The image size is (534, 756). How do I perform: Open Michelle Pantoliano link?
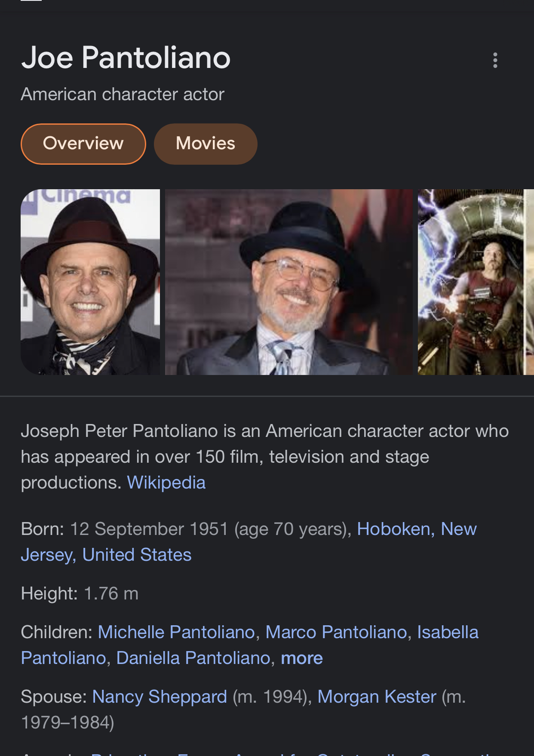(x=176, y=632)
